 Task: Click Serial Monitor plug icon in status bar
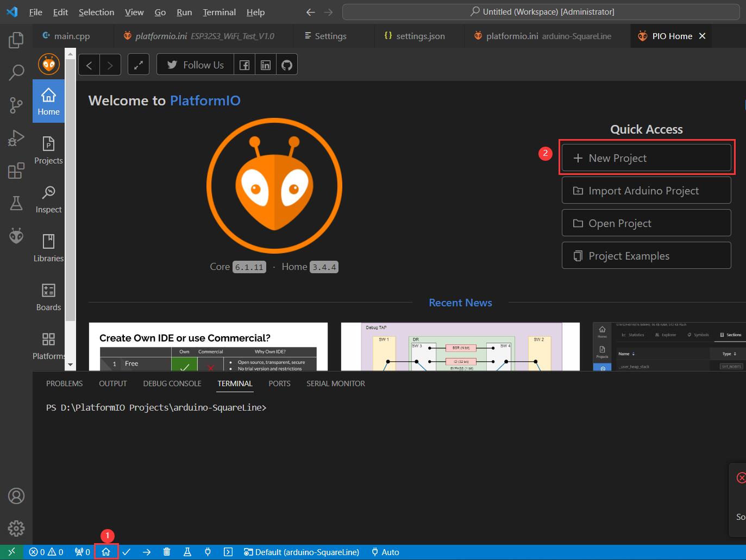pyautogui.click(x=208, y=552)
